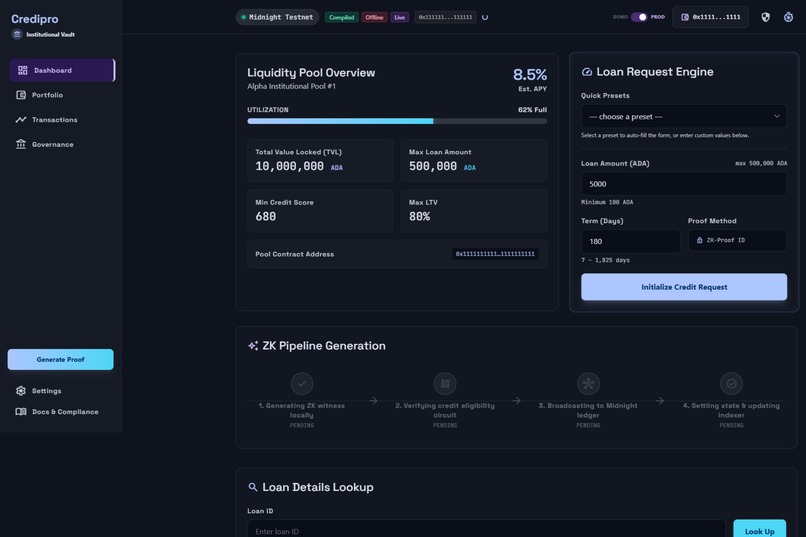Click the Min Credit Score 680 value
The width and height of the screenshot is (806, 537).
(266, 217)
